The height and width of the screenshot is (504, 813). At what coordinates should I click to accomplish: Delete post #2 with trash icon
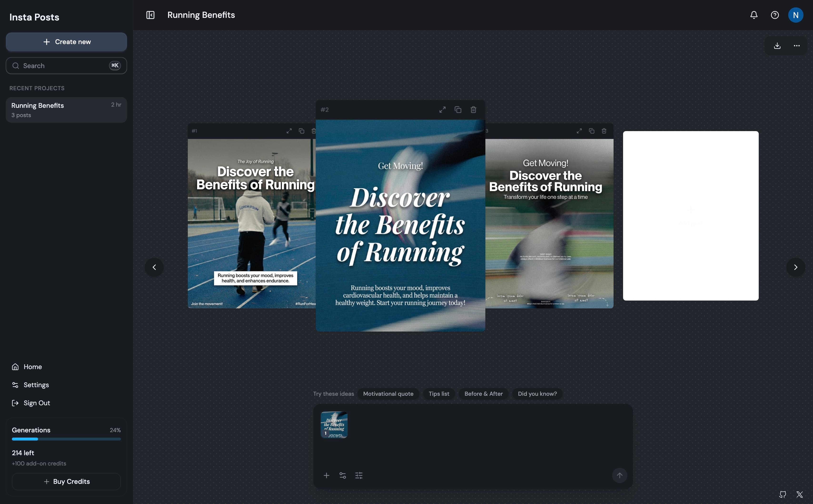[473, 110]
